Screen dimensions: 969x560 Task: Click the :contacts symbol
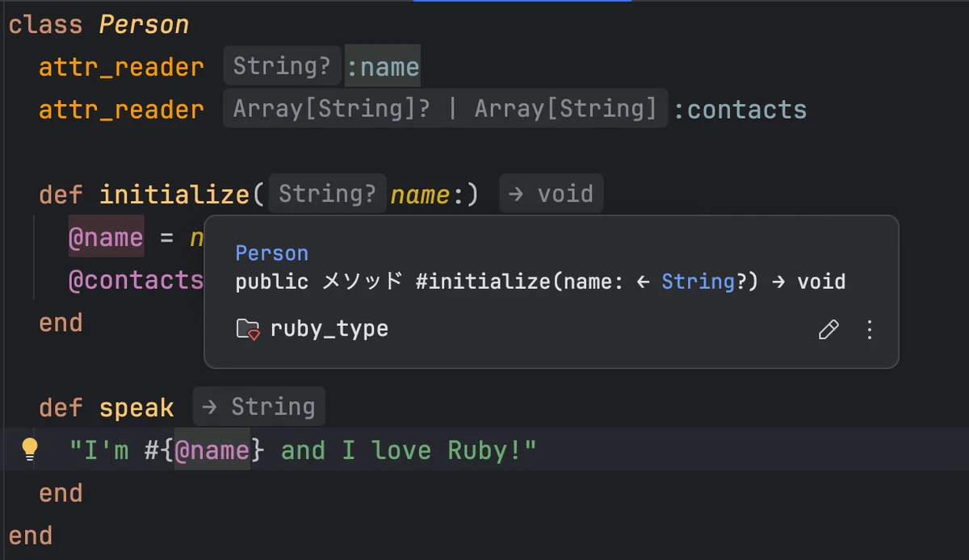(x=740, y=110)
